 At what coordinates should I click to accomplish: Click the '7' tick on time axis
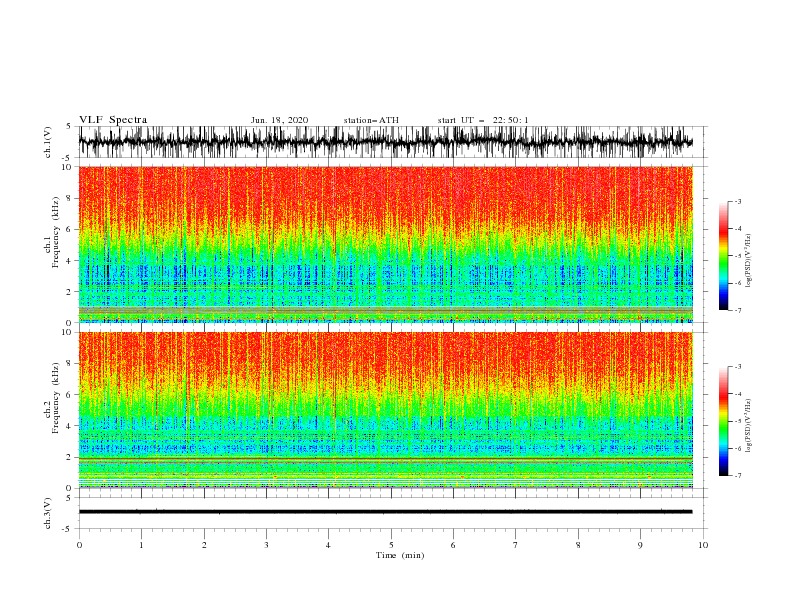[516, 545]
